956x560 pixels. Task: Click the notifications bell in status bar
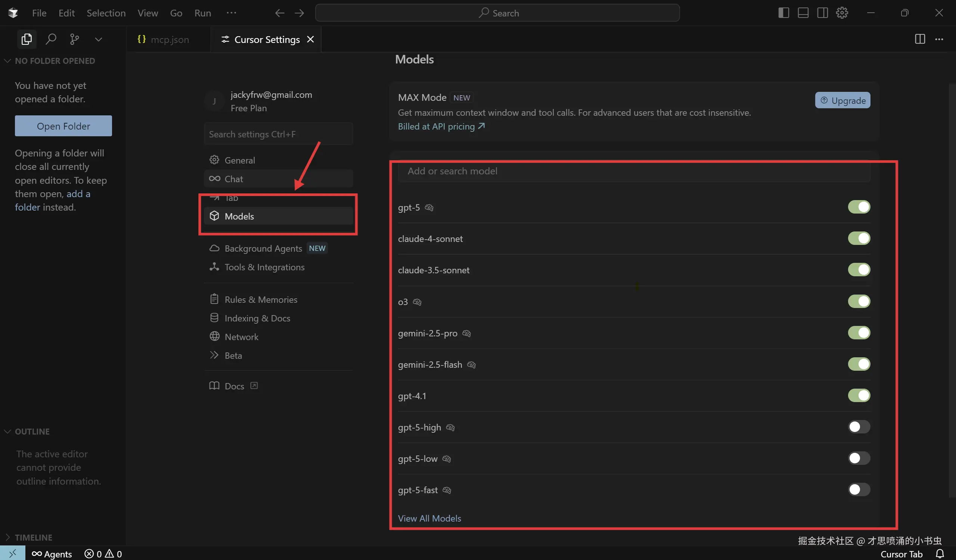tap(939, 554)
